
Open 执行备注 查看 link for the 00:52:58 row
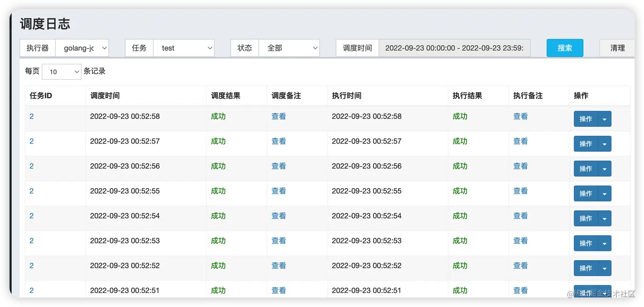coord(520,116)
